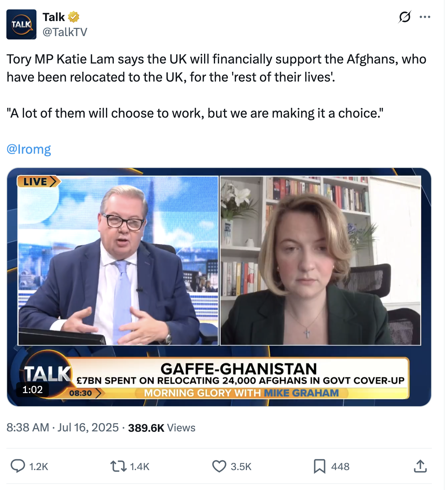
Task: Open the share upload arrow icon
Action: (420, 466)
